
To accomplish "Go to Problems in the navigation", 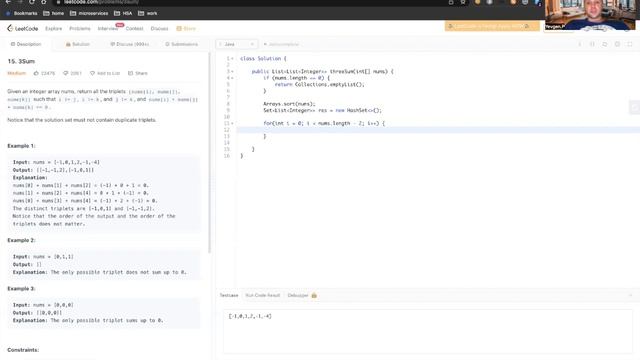I will point(80,29).
